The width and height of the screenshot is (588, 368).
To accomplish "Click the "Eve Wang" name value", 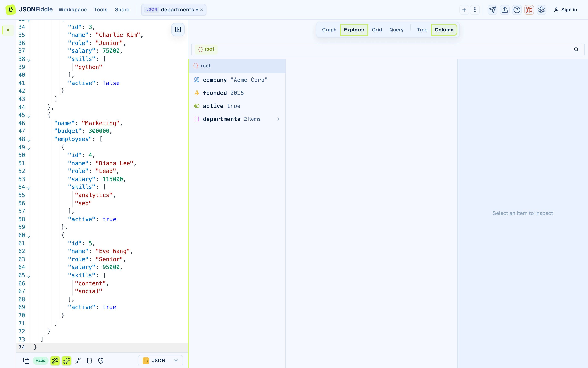I will pos(112,251).
